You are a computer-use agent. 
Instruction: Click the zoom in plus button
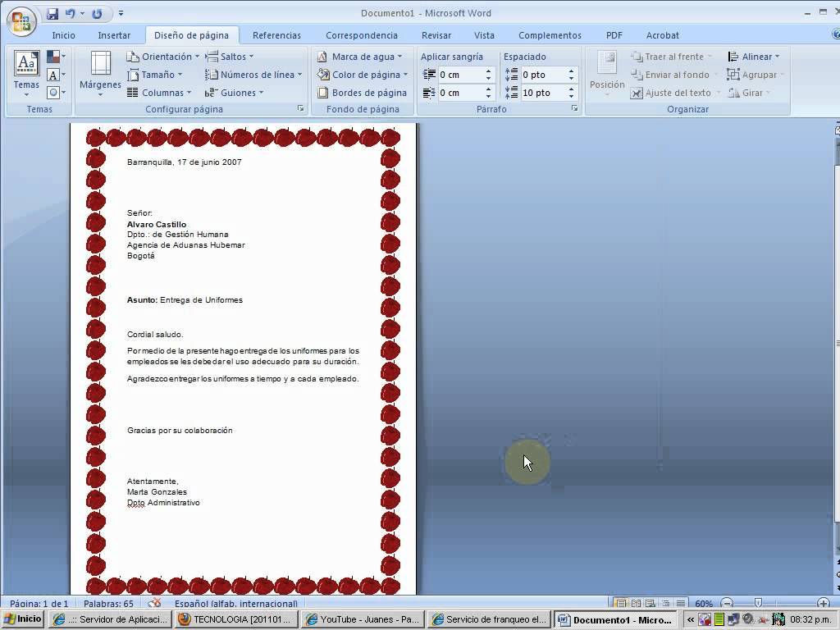823,604
